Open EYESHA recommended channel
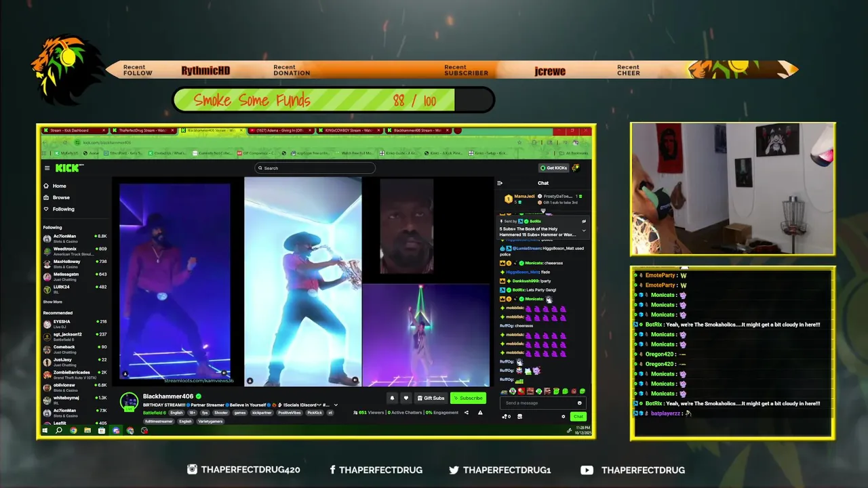Viewport: 868px width, 488px height. click(75, 323)
